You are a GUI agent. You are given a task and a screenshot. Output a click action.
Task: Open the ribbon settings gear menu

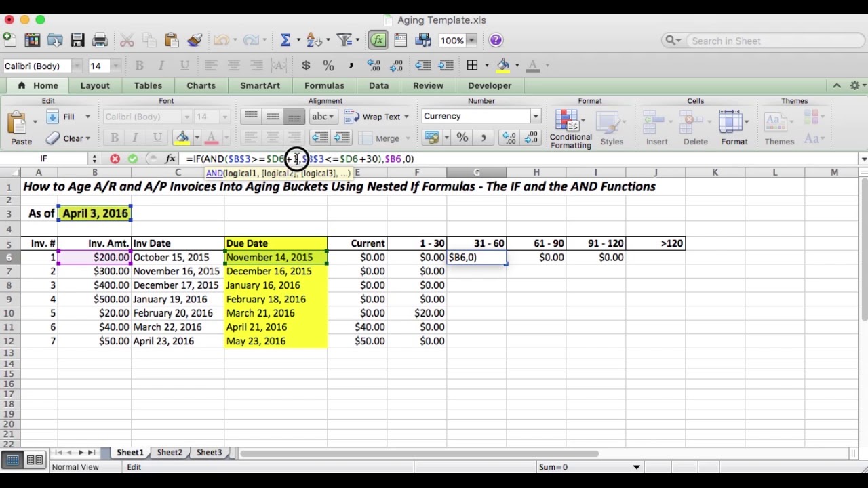click(857, 85)
